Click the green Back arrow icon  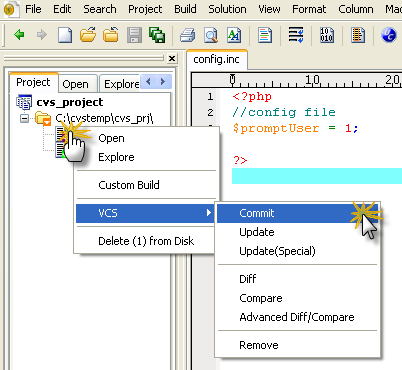19,34
